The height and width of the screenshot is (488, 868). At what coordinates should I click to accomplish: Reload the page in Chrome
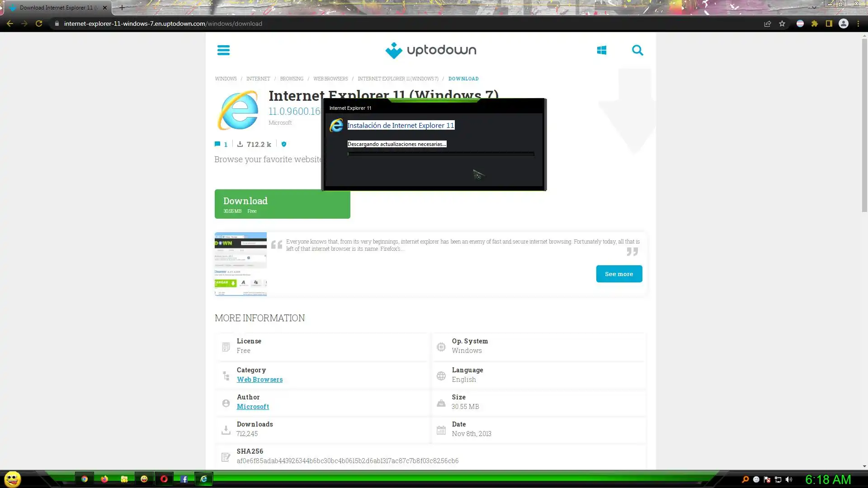pyautogui.click(x=39, y=23)
